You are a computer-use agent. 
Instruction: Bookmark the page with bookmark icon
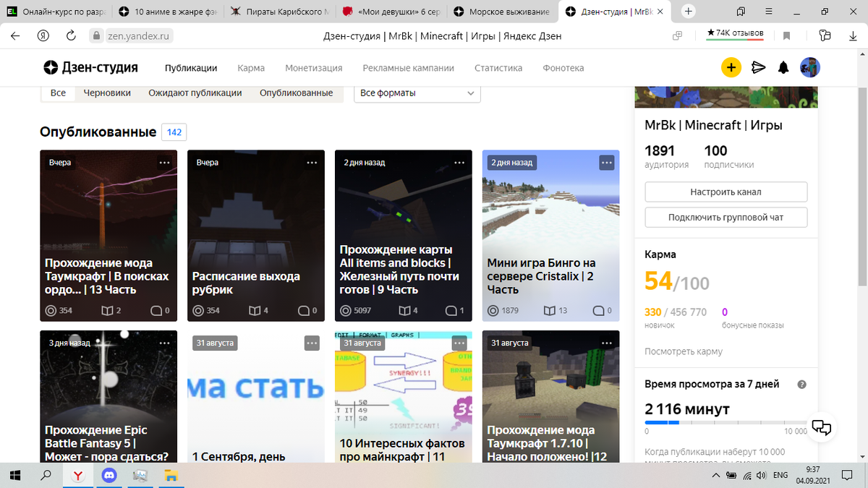[x=787, y=36]
